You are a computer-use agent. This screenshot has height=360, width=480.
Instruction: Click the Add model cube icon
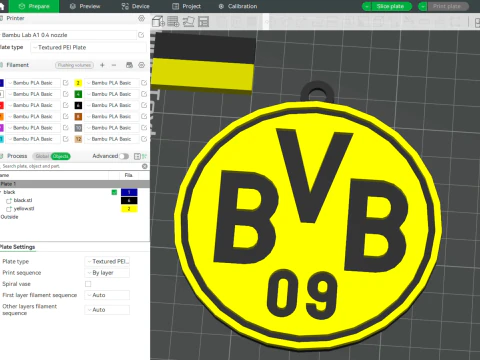point(158,22)
